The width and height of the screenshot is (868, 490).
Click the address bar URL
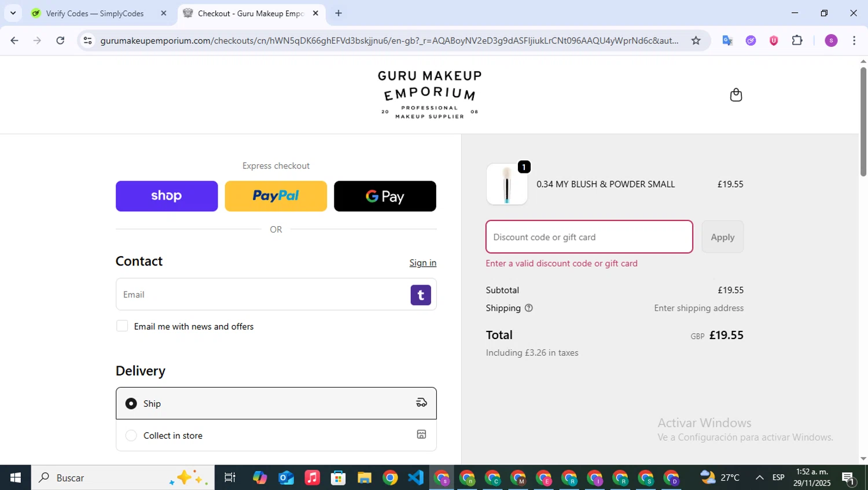click(389, 40)
